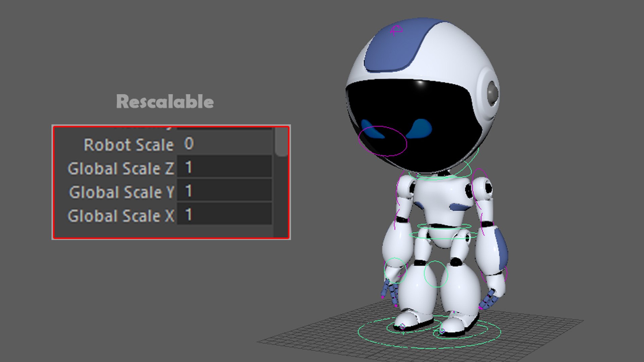Select the Global Scale Z attribute label
The width and height of the screenshot is (644, 362).
pyautogui.click(x=121, y=168)
